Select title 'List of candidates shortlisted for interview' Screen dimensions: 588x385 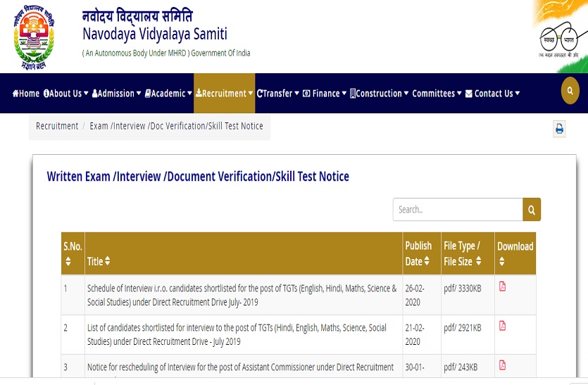tap(237, 334)
